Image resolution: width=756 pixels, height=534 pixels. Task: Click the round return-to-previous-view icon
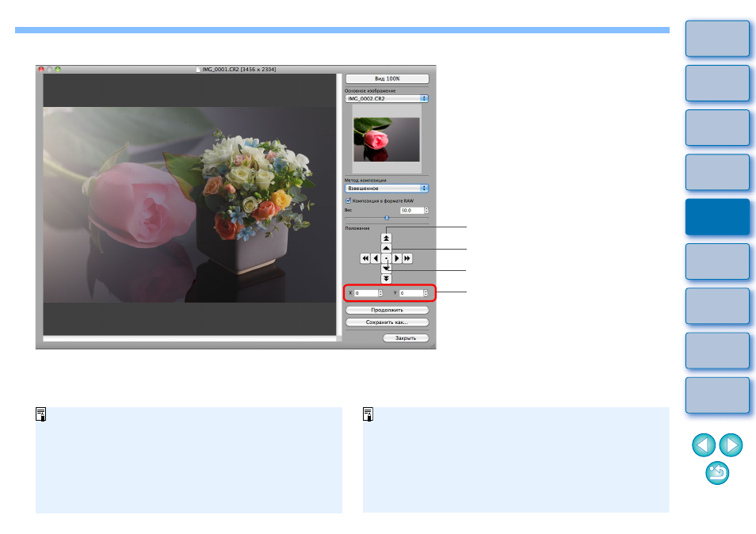click(717, 473)
